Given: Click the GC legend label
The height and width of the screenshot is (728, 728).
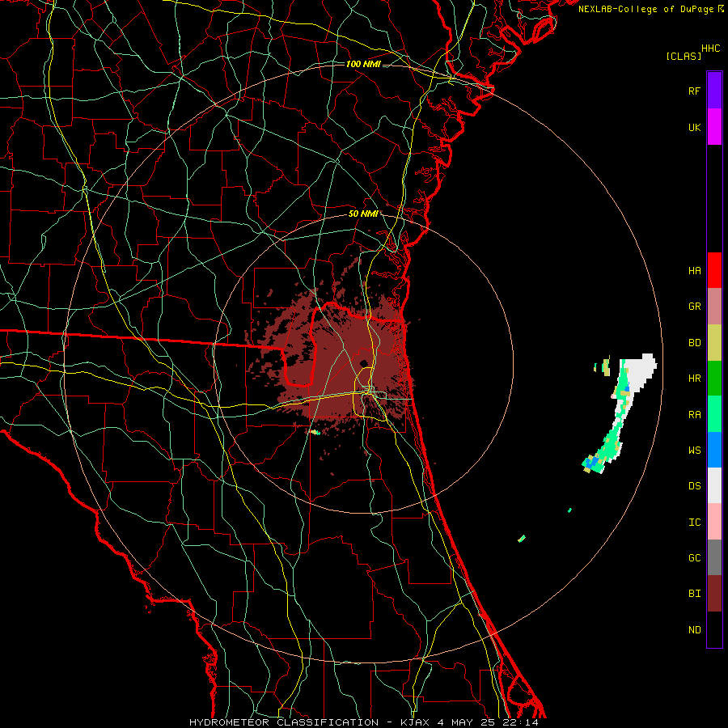Looking at the screenshot, I should (x=694, y=558).
